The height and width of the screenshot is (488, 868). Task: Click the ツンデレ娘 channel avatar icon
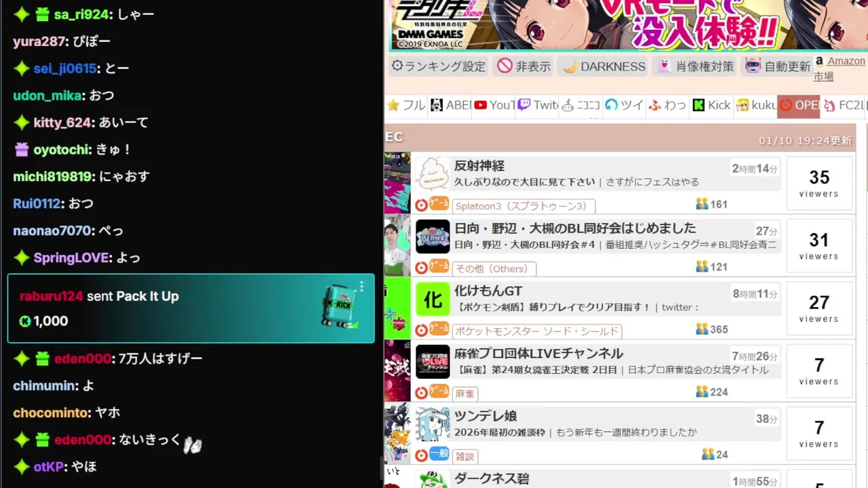point(433,424)
